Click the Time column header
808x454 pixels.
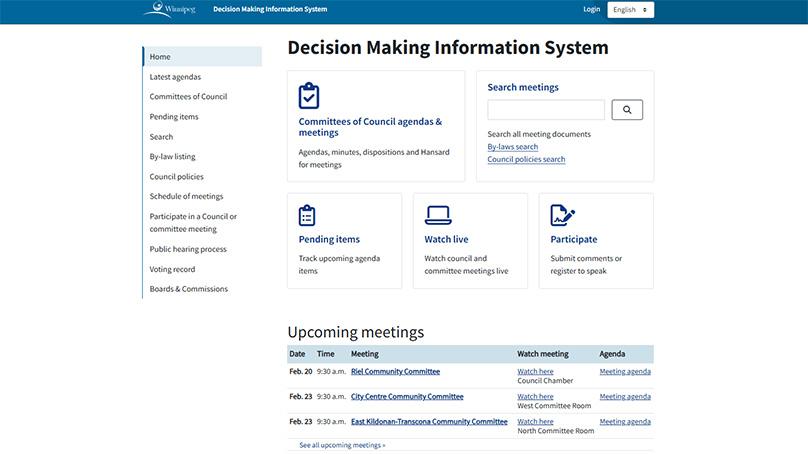325,354
